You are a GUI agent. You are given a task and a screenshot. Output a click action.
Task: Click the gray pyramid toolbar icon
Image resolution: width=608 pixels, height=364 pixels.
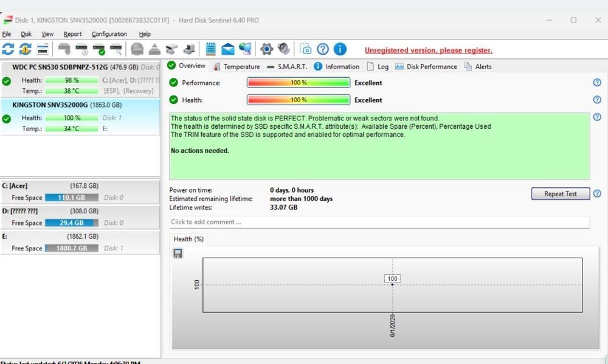(154, 49)
